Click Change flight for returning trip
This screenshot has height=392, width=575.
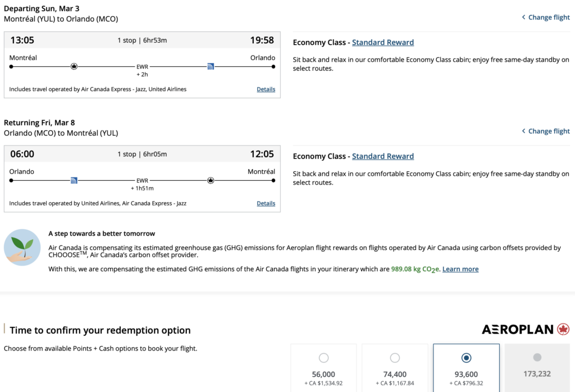tap(545, 131)
